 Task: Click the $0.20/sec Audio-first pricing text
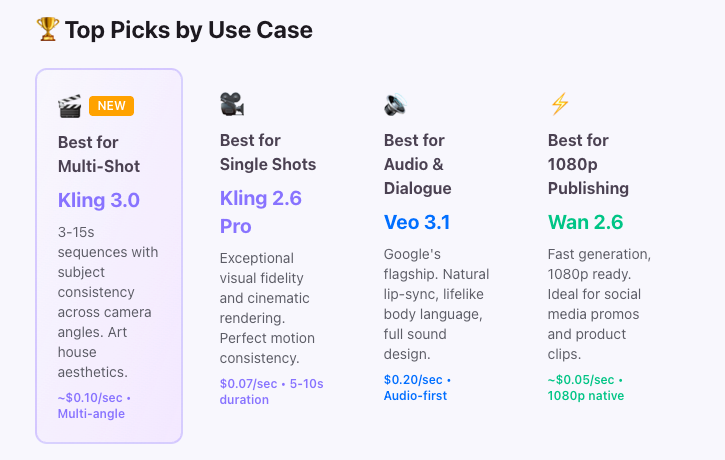[418, 388]
